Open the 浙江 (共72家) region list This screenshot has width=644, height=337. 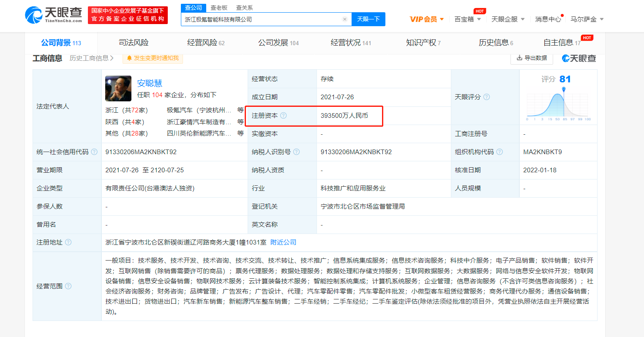click(126, 110)
